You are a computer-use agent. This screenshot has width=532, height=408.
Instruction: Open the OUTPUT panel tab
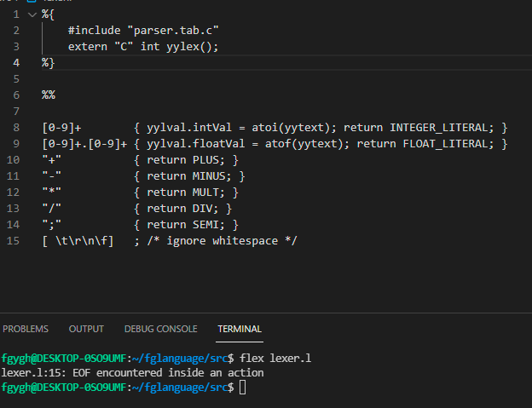(x=86, y=329)
